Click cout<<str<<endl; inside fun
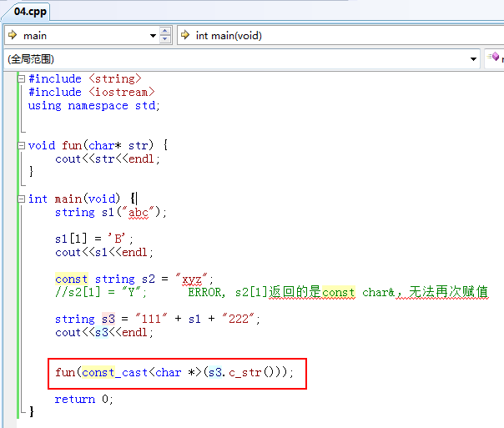This screenshot has height=428, width=504. click(x=108, y=159)
